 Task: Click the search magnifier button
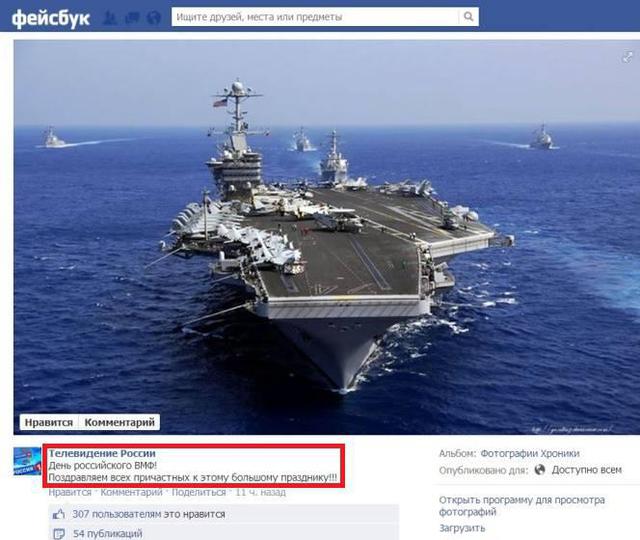(469, 17)
